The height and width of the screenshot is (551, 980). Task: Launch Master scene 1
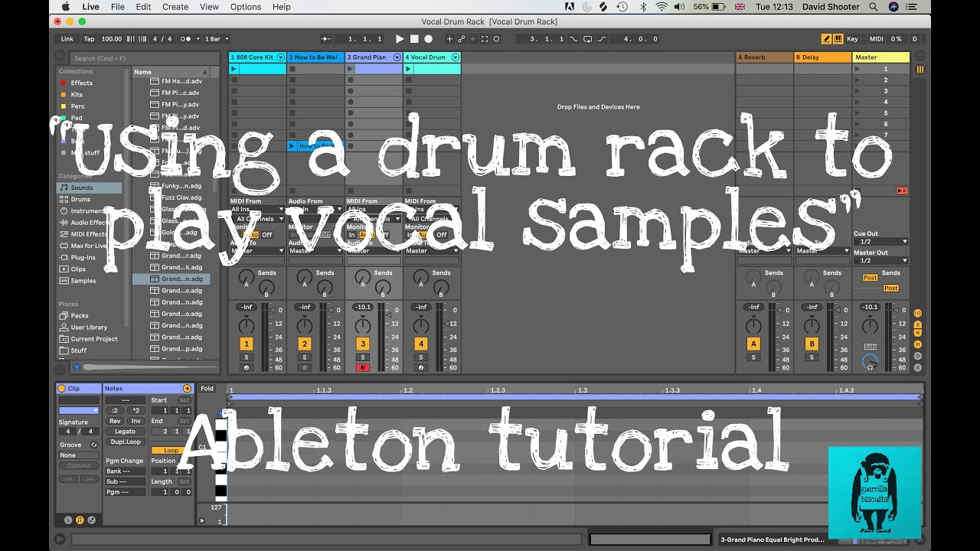coord(857,69)
